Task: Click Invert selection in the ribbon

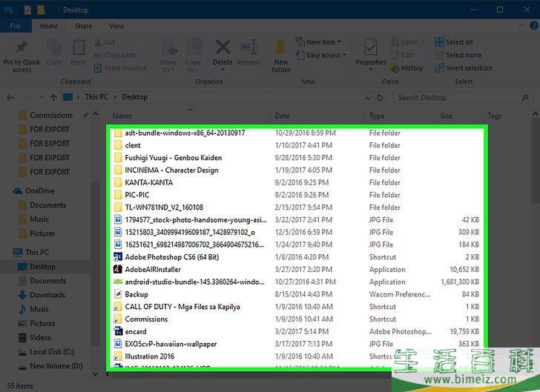Action: [x=468, y=68]
